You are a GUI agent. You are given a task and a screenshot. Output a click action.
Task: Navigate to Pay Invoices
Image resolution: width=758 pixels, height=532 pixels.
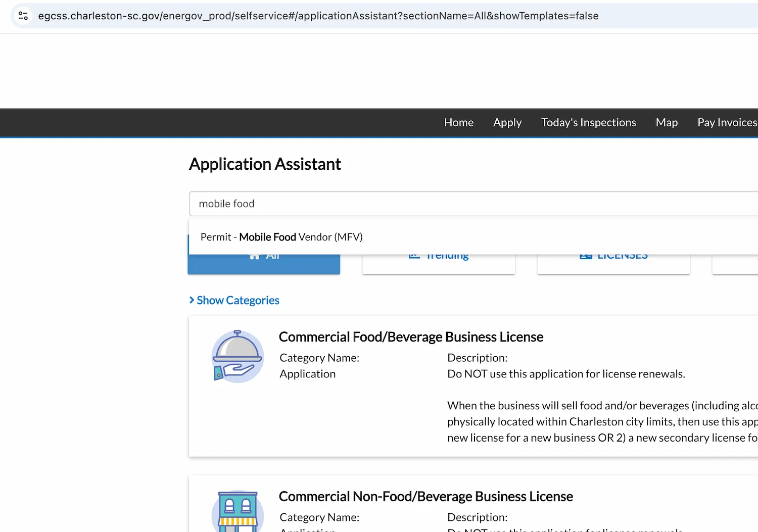tap(726, 122)
